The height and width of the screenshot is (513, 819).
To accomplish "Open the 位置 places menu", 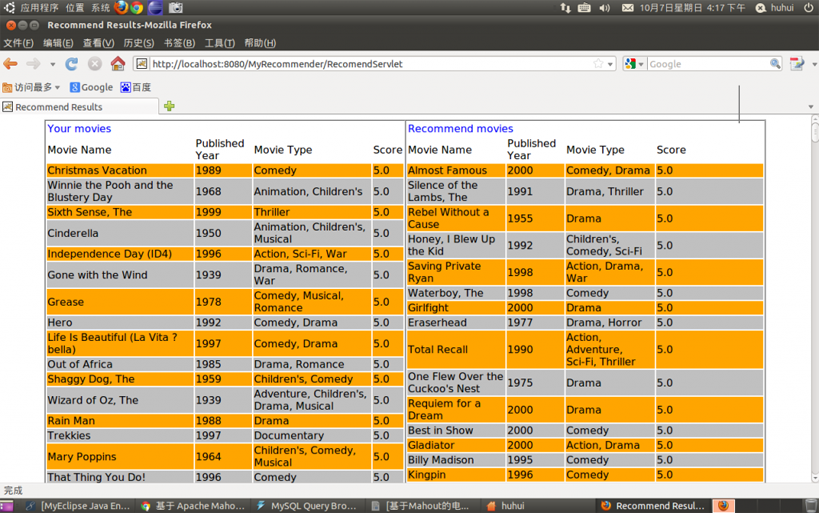I will click(75, 7).
